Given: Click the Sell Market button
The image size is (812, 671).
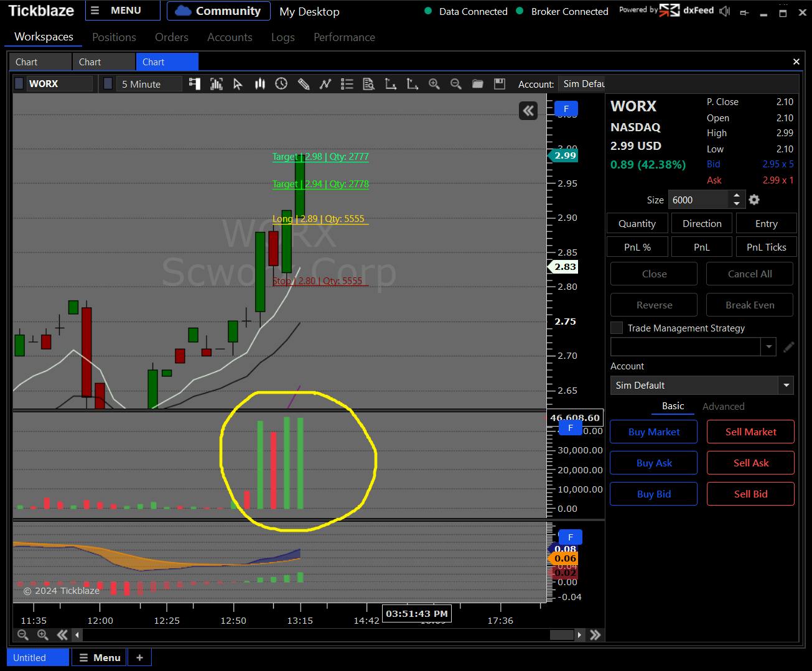Looking at the screenshot, I should click(x=750, y=432).
